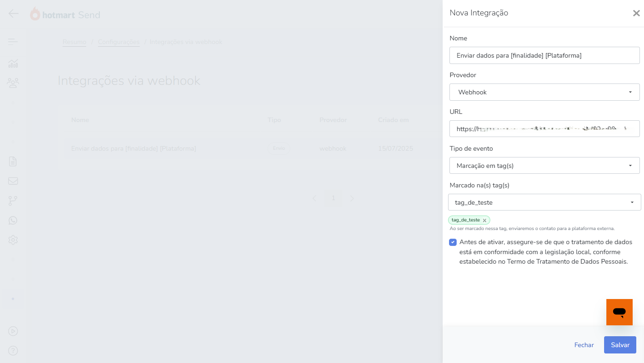Screen dimensions: 644x363
Task: Go to next page arrow
Action: tap(352, 198)
